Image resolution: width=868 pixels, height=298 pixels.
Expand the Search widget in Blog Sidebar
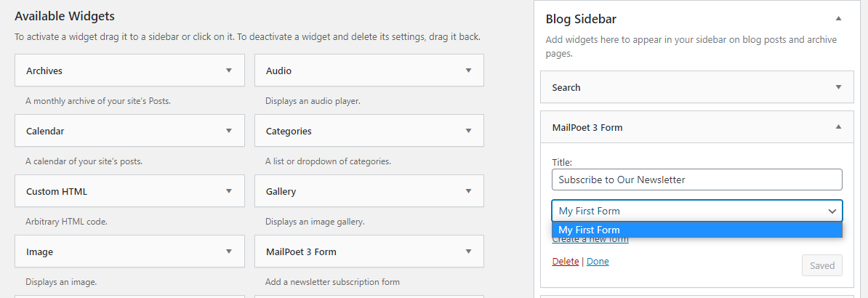(838, 87)
